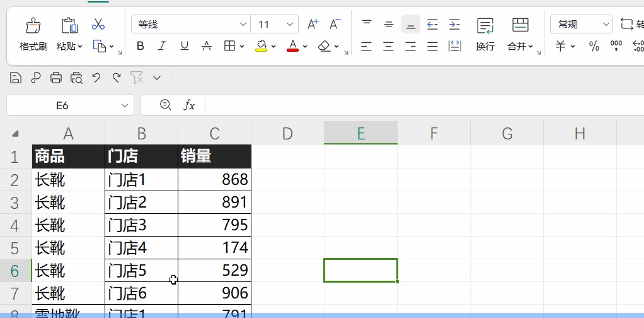Click the cell borders icon

point(229,46)
